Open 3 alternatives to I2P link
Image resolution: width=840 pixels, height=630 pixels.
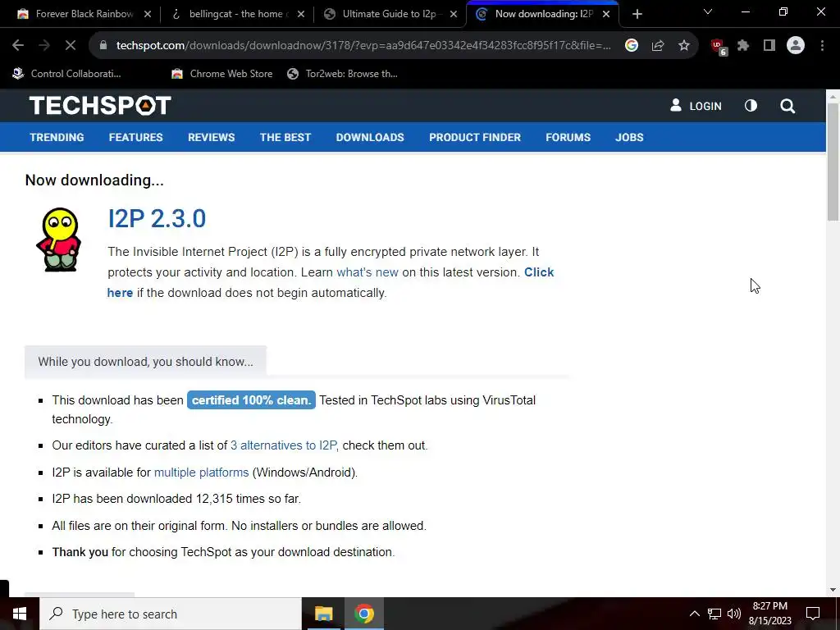(283, 445)
